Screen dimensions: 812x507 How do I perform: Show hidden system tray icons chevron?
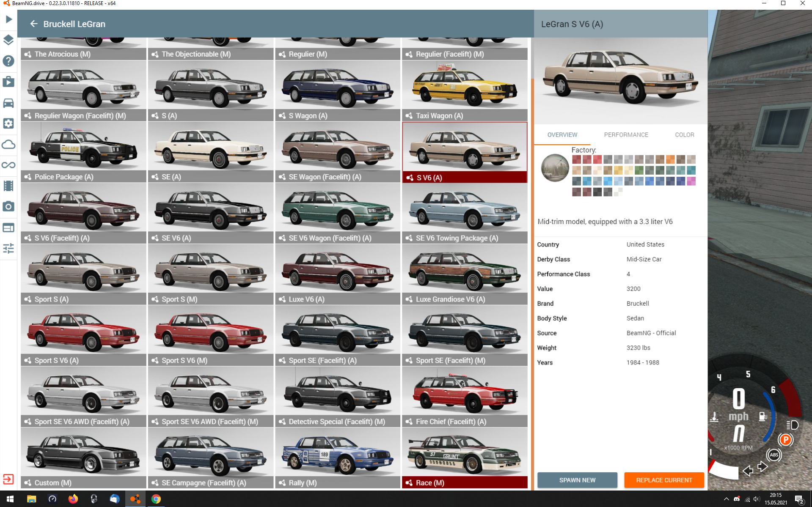pyautogui.click(x=726, y=499)
